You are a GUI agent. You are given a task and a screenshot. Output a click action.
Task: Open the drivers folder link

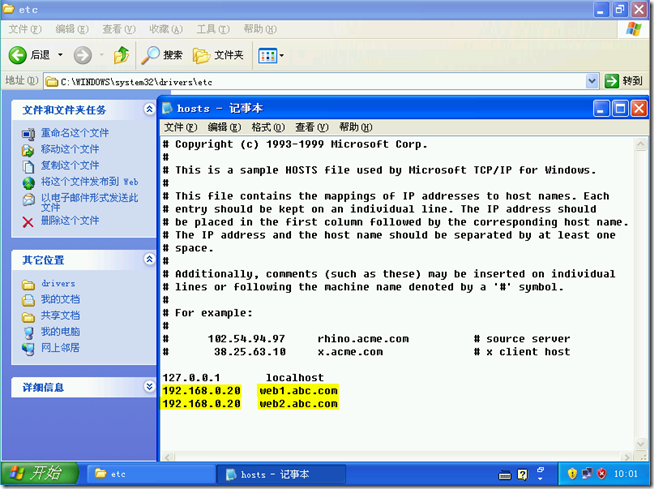pos(58,283)
